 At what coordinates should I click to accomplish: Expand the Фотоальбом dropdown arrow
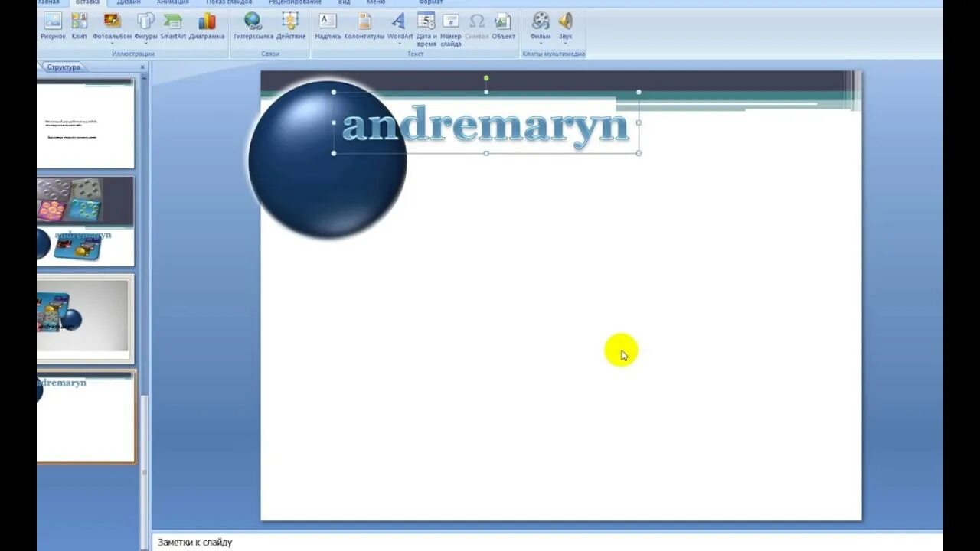coord(112,44)
